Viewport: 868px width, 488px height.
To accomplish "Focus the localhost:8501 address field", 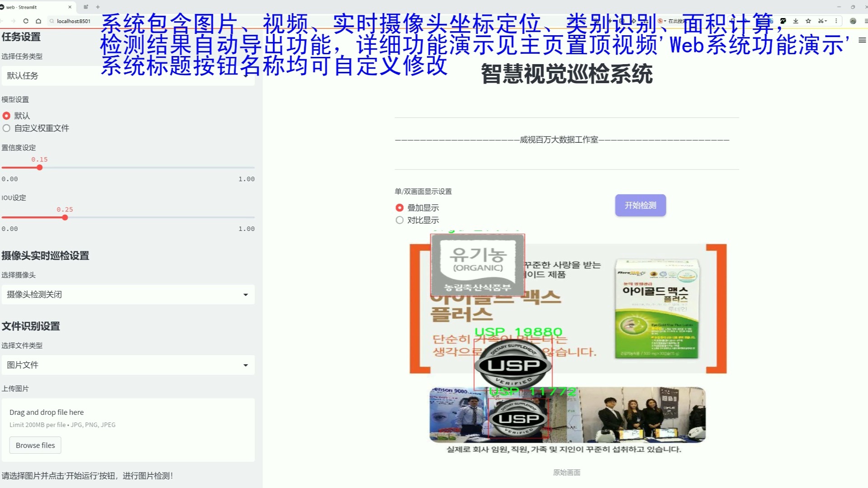I will (x=74, y=21).
